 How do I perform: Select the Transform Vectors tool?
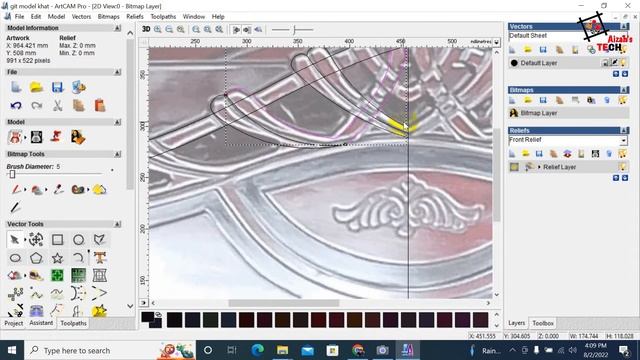pyautogui.click(x=36, y=240)
